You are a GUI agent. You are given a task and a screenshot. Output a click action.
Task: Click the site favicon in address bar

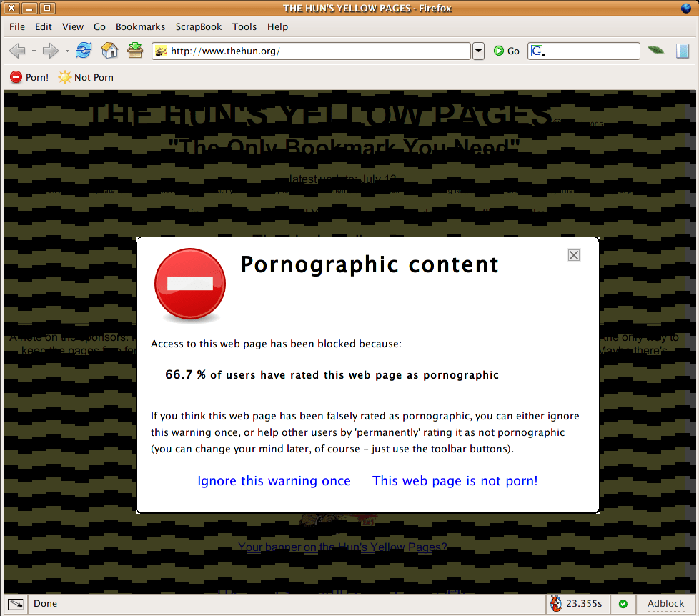click(x=161, y=51)
